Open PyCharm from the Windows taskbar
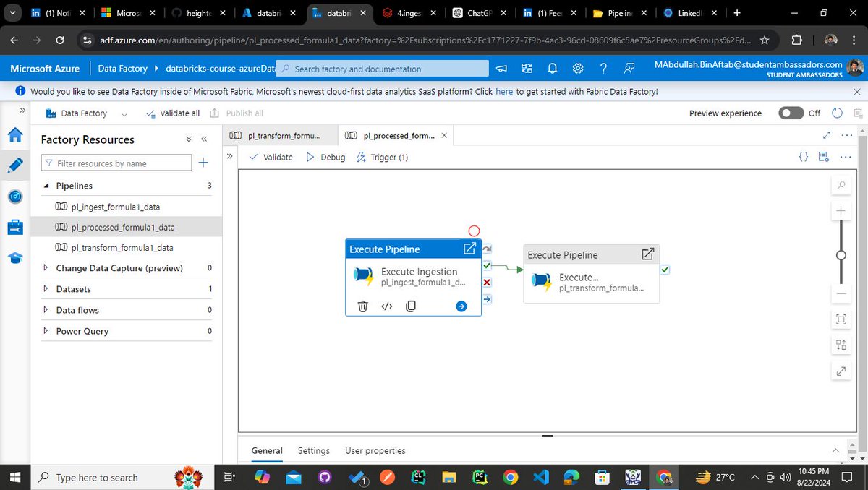868x490 pixels. 479,478
